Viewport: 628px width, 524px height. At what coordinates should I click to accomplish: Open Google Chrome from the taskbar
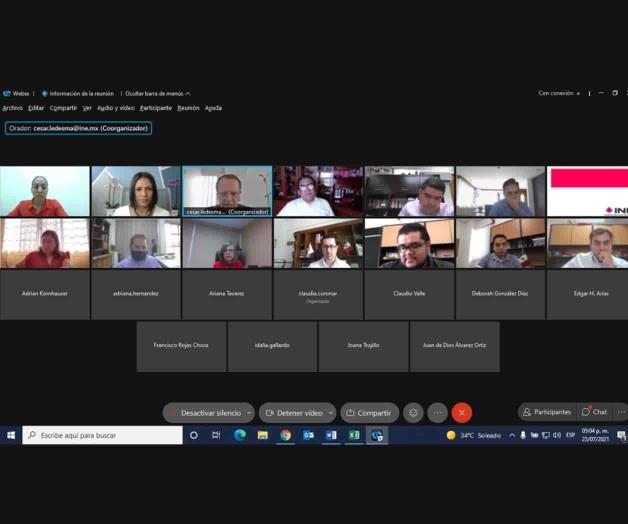click(285, 435)
